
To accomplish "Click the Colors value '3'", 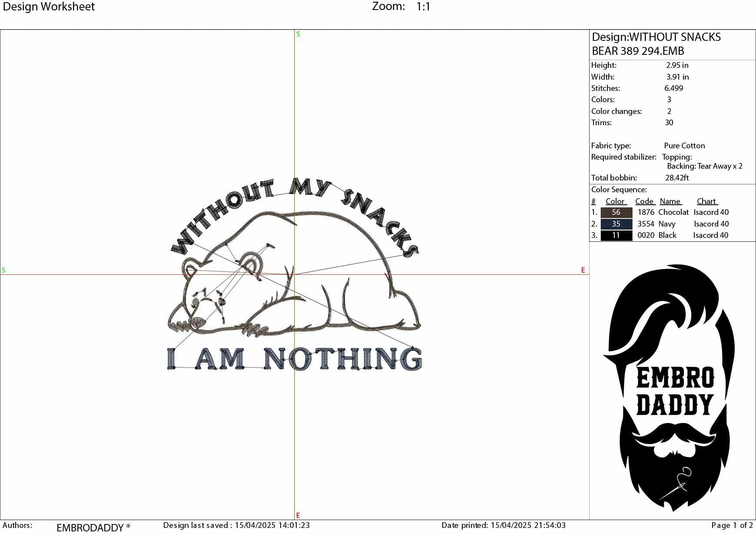I will coord(669,100).
